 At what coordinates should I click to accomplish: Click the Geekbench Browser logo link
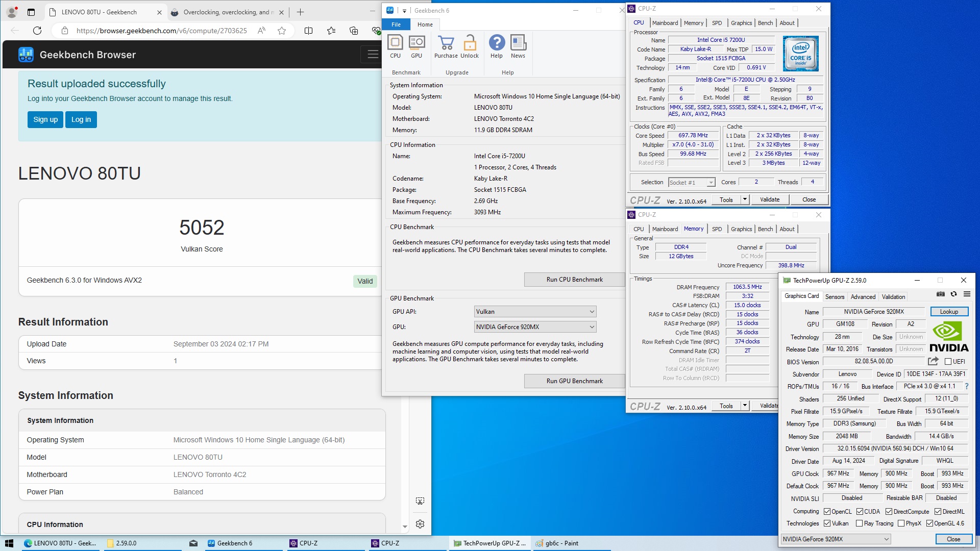pyautogui.click(x=77, y=55)
